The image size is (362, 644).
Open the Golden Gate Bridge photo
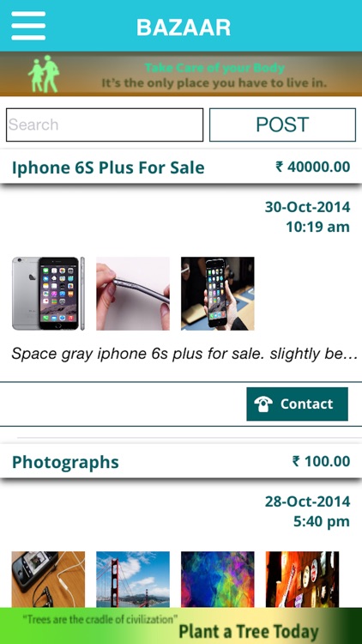133,580
